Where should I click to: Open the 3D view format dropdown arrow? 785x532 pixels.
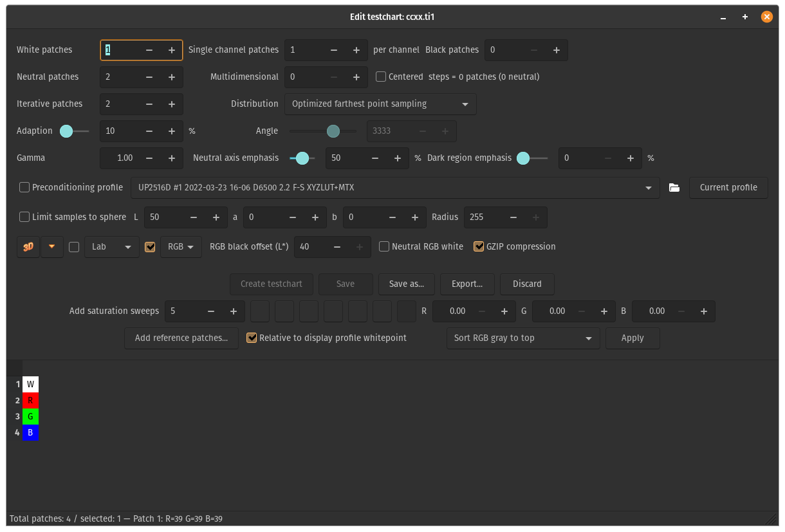point(52,246)
